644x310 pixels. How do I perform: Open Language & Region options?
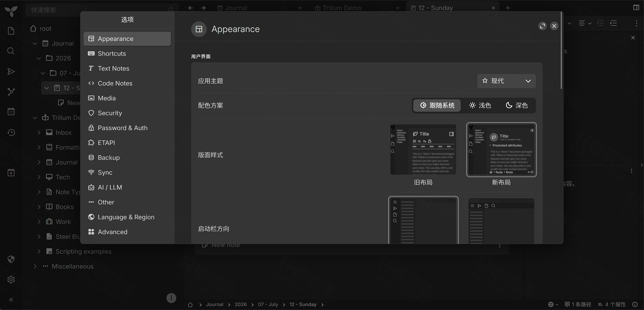coord(127,217)
